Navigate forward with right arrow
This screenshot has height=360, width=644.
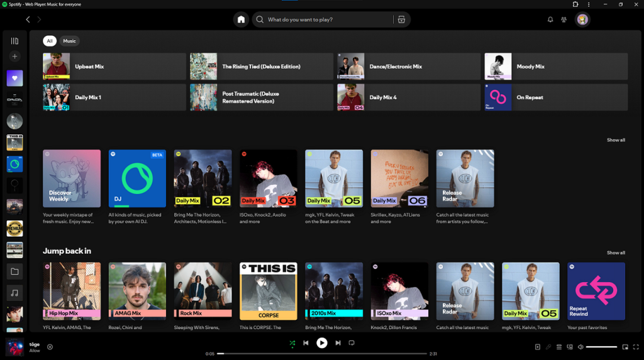(x=39, y=19)
